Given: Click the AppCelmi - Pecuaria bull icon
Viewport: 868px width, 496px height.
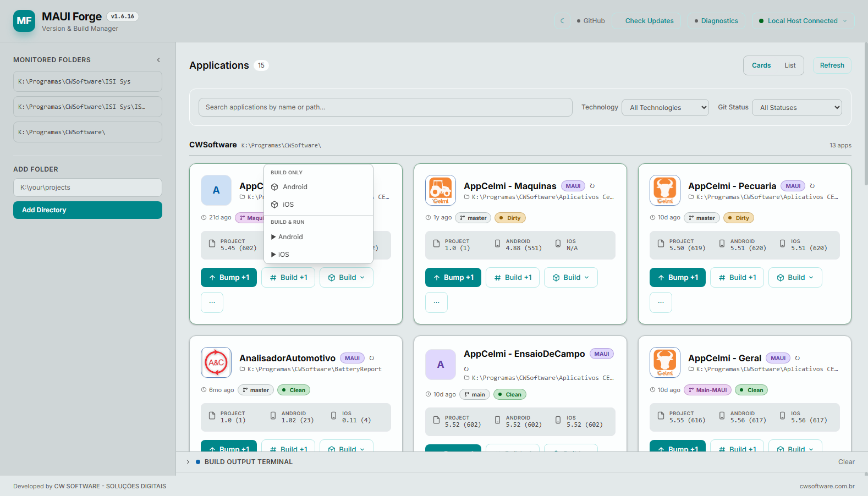Looking at the screenshot, I should [x=665, y=190].
